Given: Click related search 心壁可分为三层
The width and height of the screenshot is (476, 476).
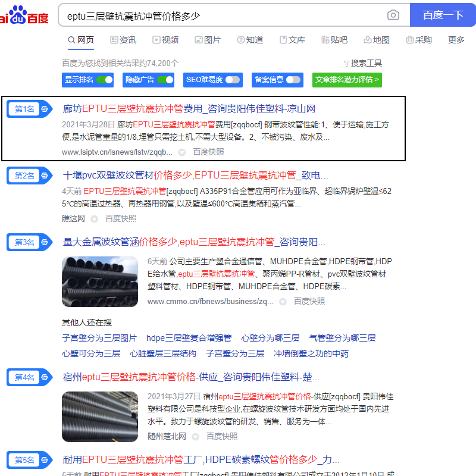Looking at the screenshot, I should [x=91, y=353].
